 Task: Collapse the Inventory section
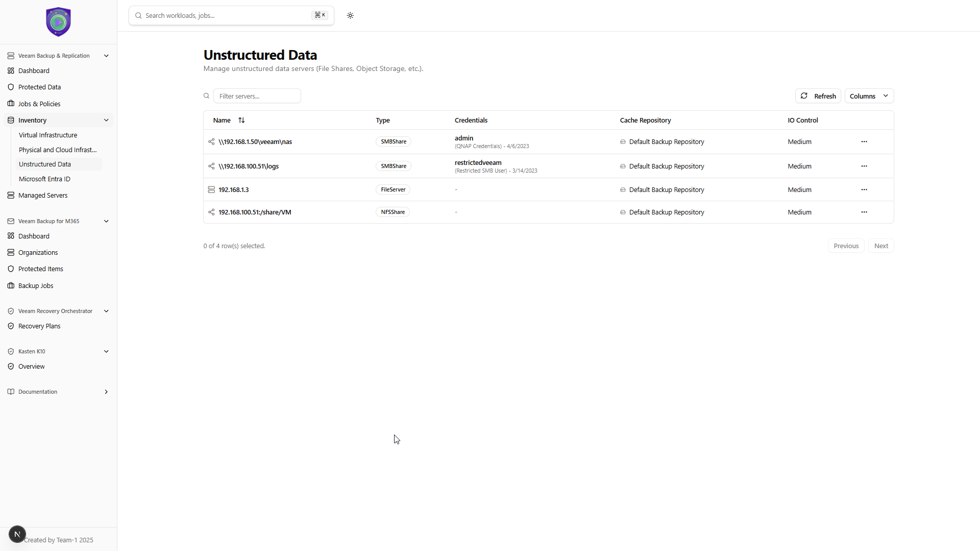pyautogui.click(x=106, y=120)
